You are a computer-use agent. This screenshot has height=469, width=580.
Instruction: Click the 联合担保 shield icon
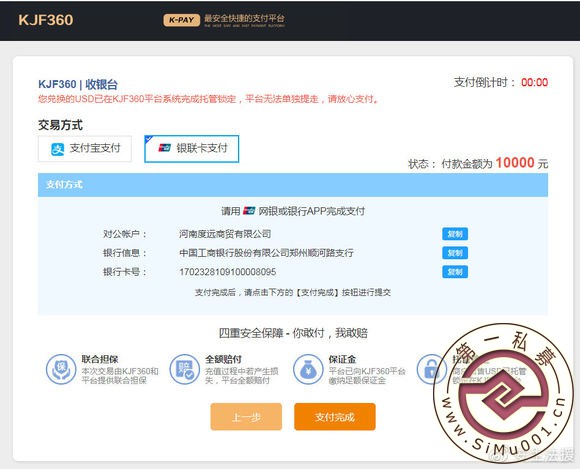pos(61,369)
